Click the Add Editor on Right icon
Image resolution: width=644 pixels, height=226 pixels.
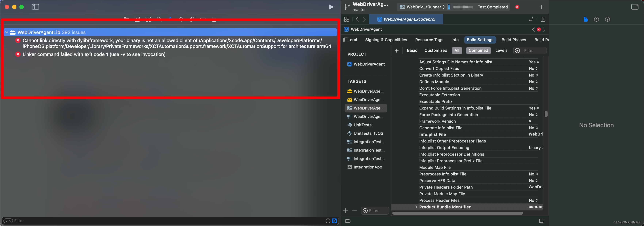543,19
